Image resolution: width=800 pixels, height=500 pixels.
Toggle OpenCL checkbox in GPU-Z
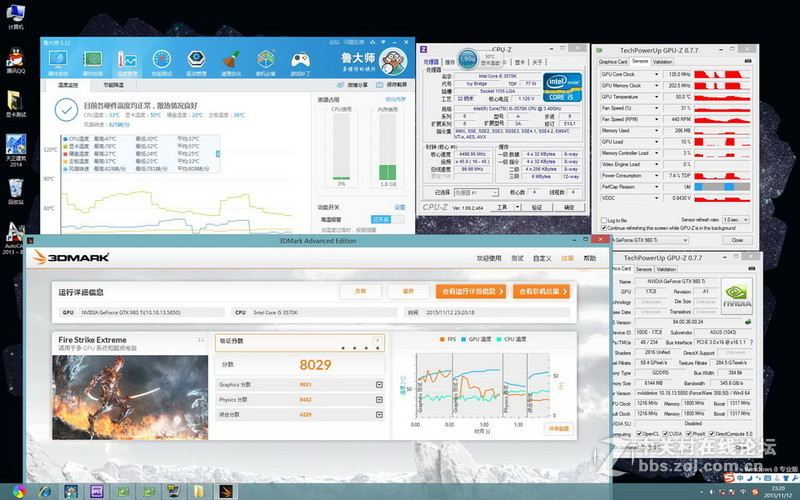click(639, 434)
